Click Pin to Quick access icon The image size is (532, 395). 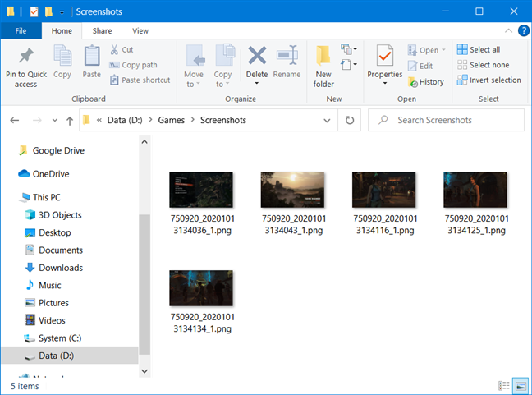(x=26, y=56)
